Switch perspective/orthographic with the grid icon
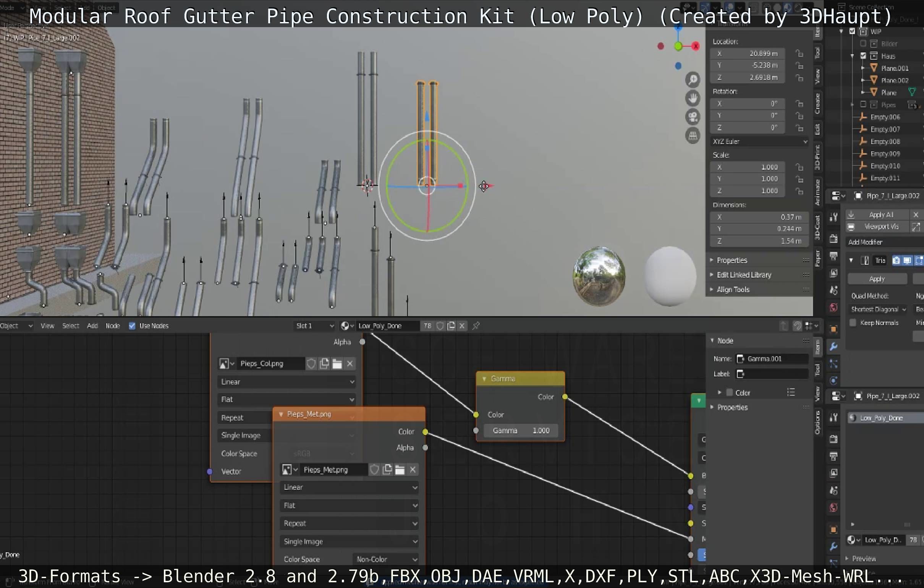 coord(693,136)
